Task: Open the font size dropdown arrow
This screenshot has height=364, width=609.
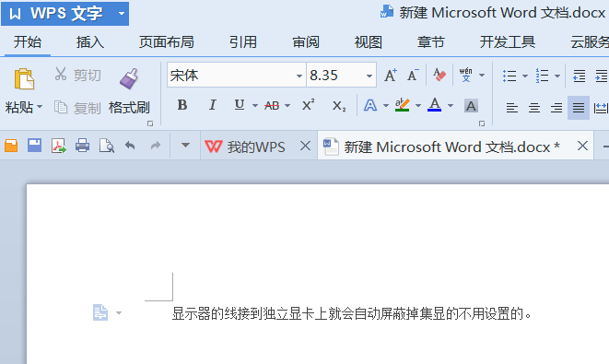Action: tap(369, 76)
